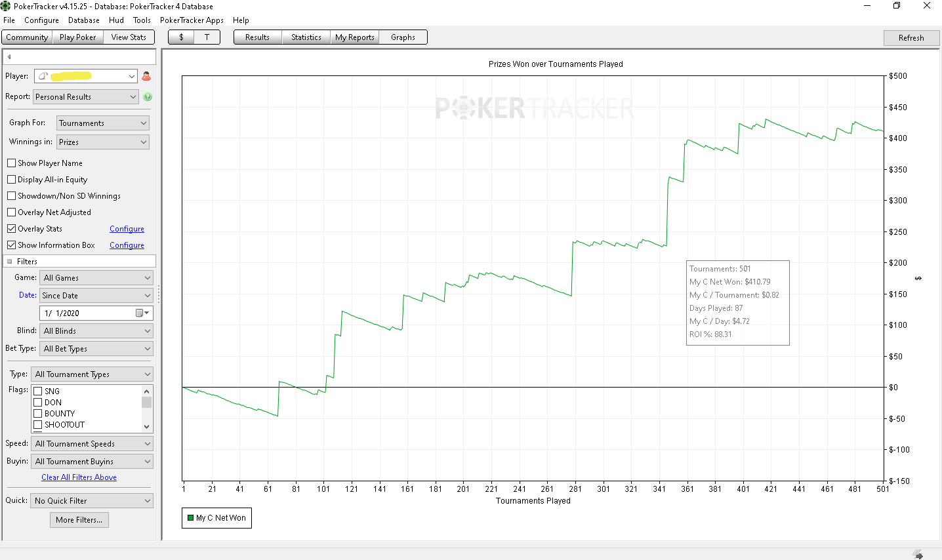
Task: Open the Speed dropdown showing All Tournament Speeds
Action: (92, 444)
